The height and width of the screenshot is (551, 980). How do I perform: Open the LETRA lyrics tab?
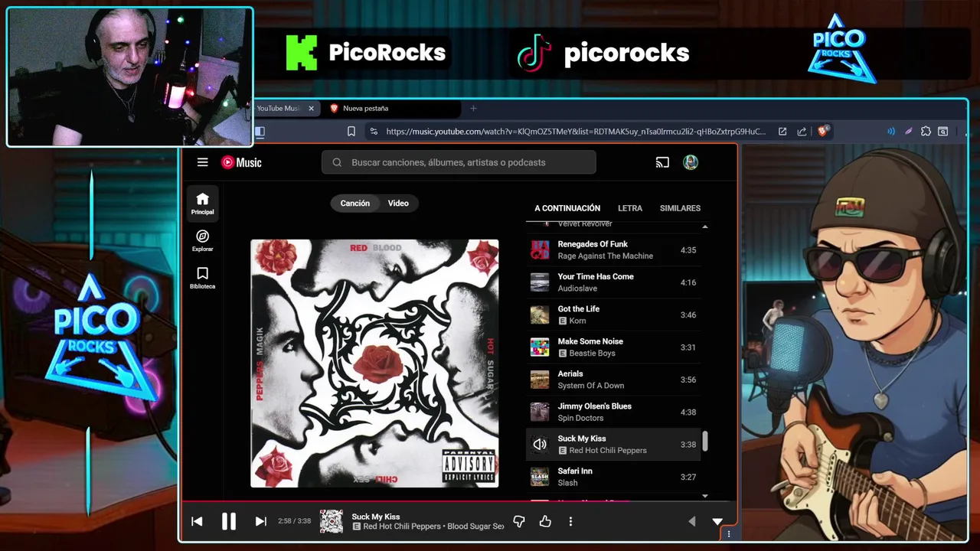(x=630, y=208)
